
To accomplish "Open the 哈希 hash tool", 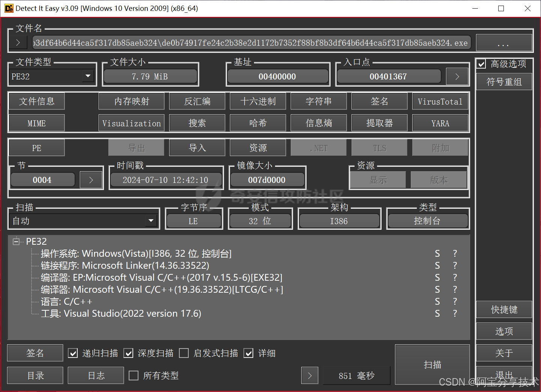I will (258, 123).
